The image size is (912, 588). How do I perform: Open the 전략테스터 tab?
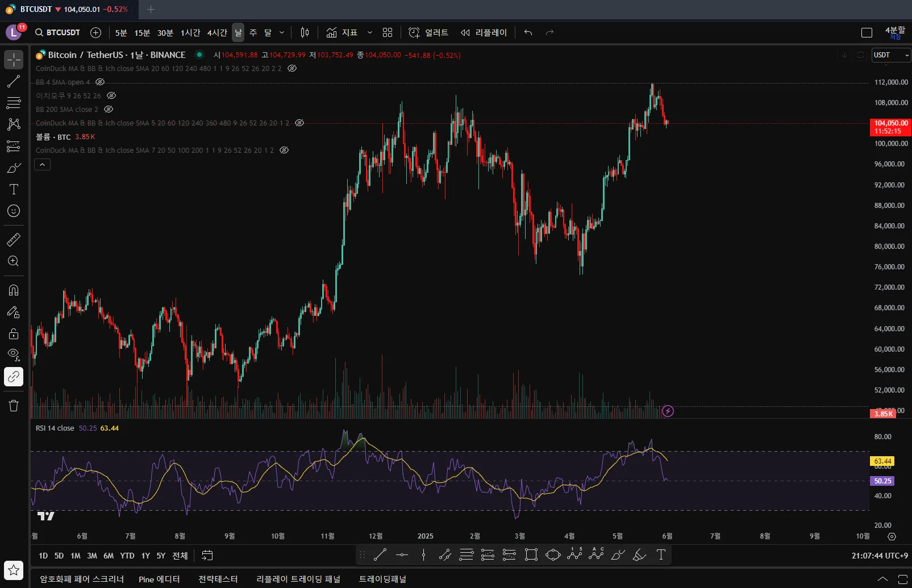218,579
